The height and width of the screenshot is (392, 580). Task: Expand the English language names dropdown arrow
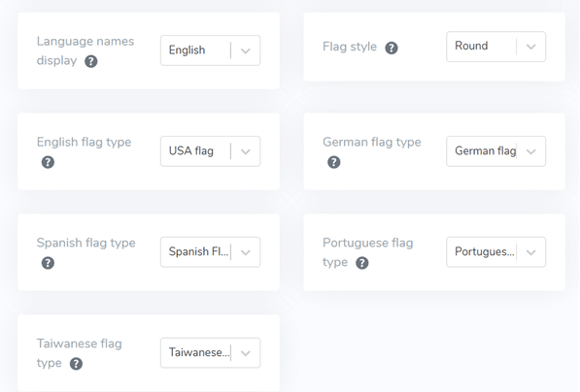coord(245,50)
